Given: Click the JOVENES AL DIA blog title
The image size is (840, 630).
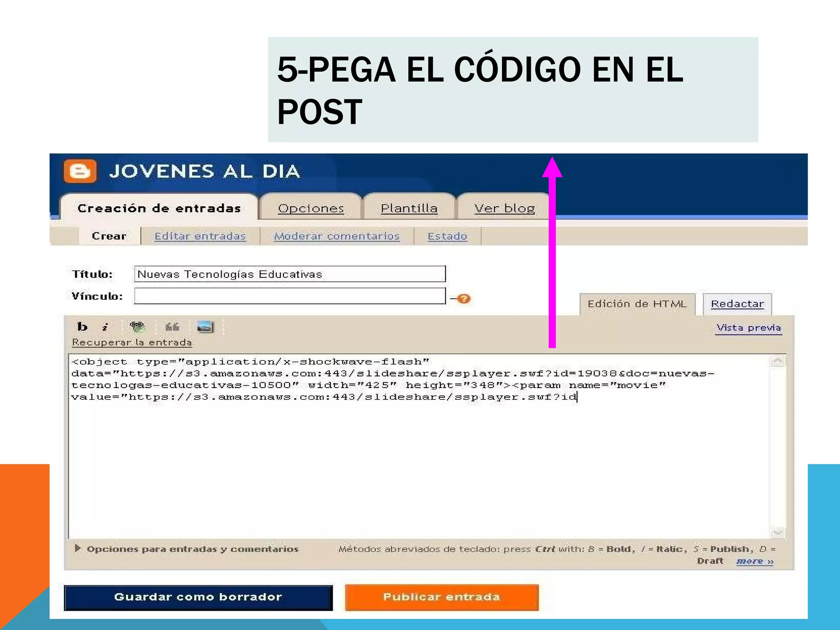Looking at the screenshot, I should (205, 171).
